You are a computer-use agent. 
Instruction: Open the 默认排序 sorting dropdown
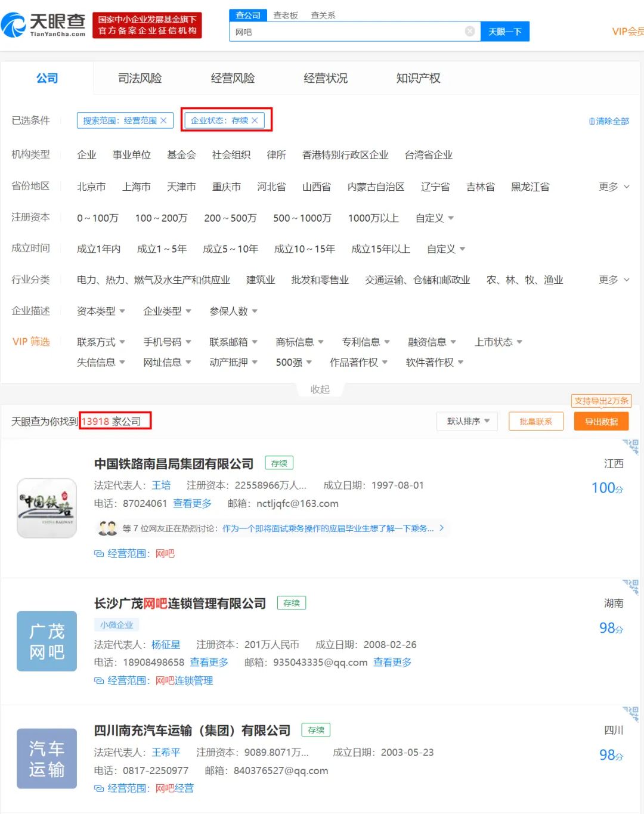(467, 421)
